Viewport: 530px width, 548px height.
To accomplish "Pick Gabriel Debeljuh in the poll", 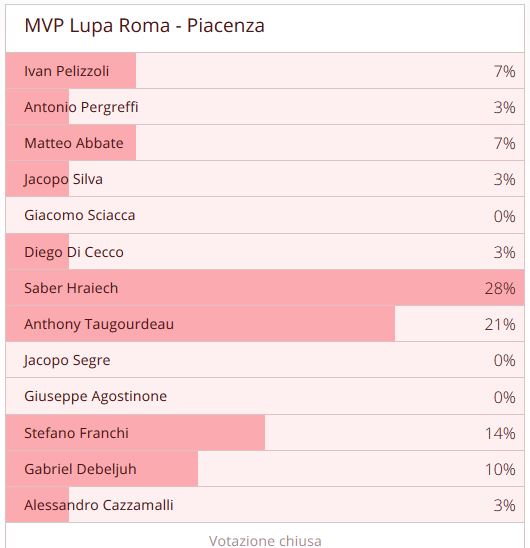I will coord(265,468).
